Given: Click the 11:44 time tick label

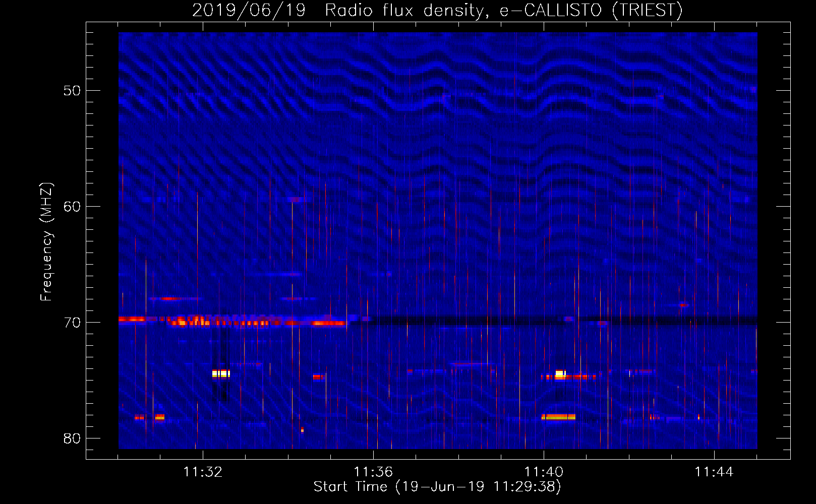Looking at the screenshot, I should 714,472.
